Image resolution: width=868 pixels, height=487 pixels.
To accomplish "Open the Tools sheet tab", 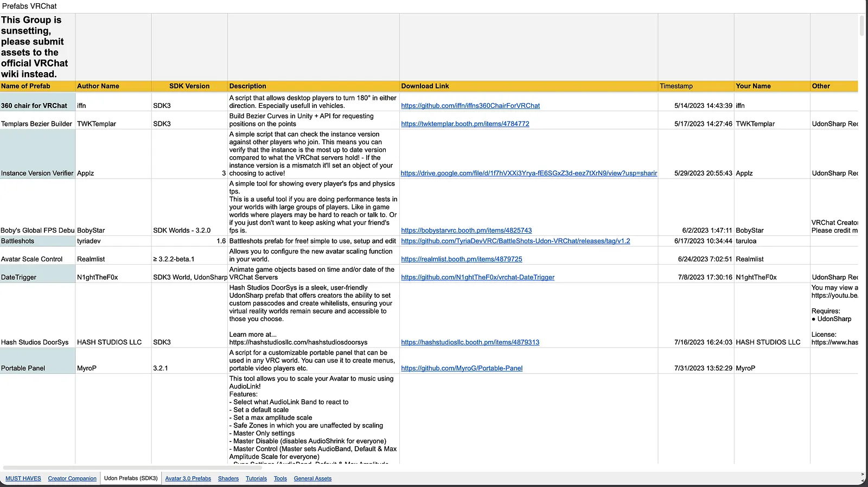I will [280, 478].
